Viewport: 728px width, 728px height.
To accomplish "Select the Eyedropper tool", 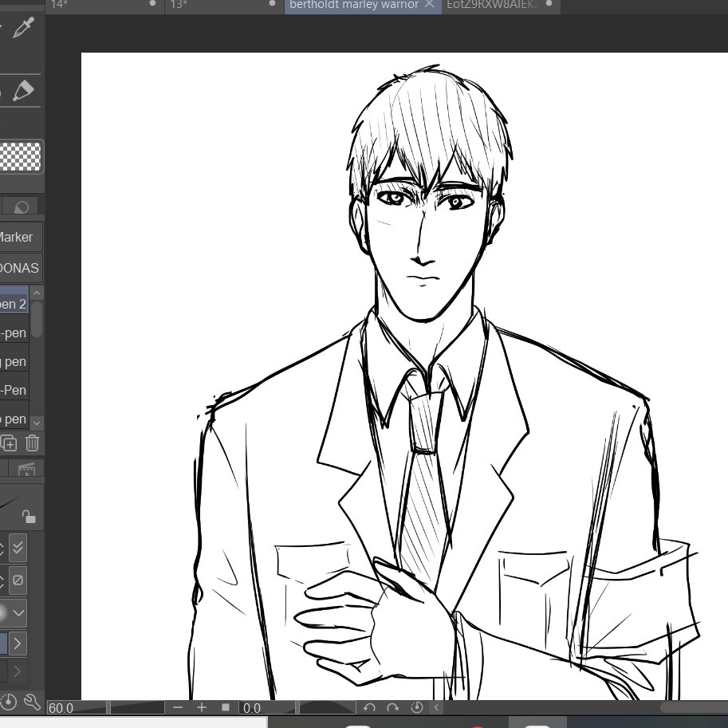I will point(23,27).
